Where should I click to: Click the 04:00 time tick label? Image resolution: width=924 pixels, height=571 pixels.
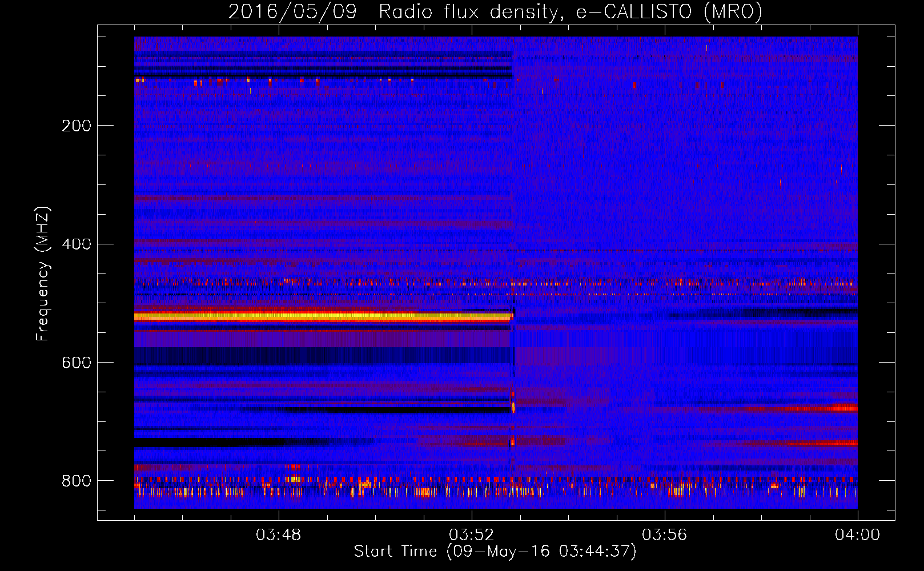click(857, 535)
